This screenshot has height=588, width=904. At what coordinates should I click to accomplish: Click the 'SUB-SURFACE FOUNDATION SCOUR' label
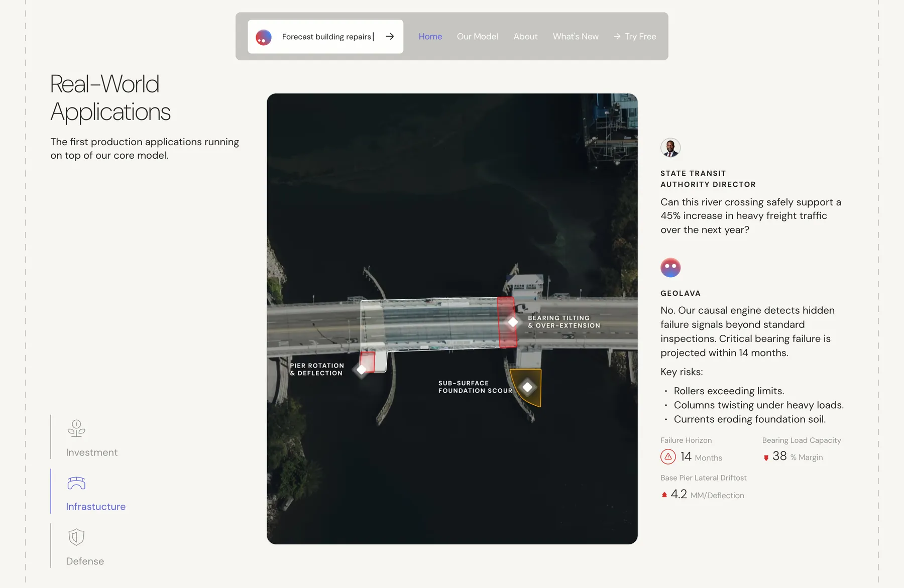click(x=475, y=387)
